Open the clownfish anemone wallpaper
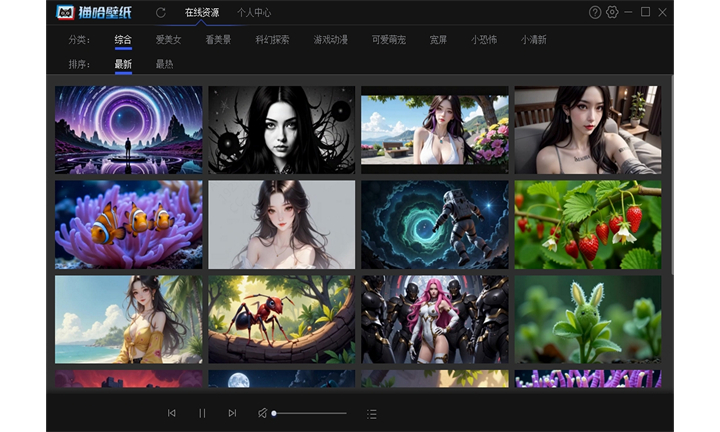 [x=129, y=224]
